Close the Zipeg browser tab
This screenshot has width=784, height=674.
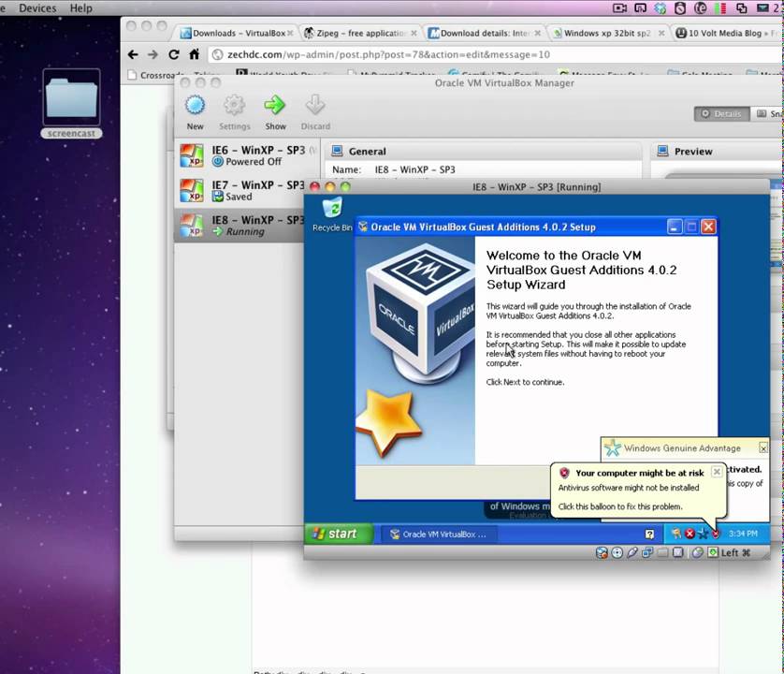click(414, 34)
